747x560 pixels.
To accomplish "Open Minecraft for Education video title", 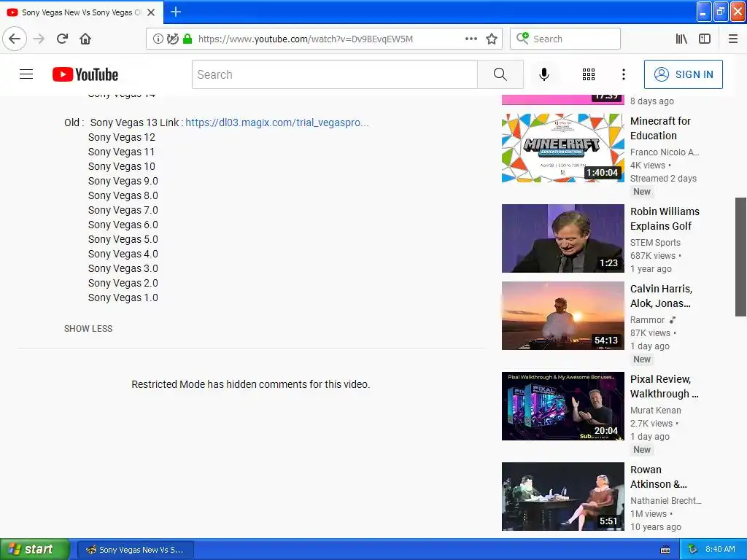I will (660, 128).
